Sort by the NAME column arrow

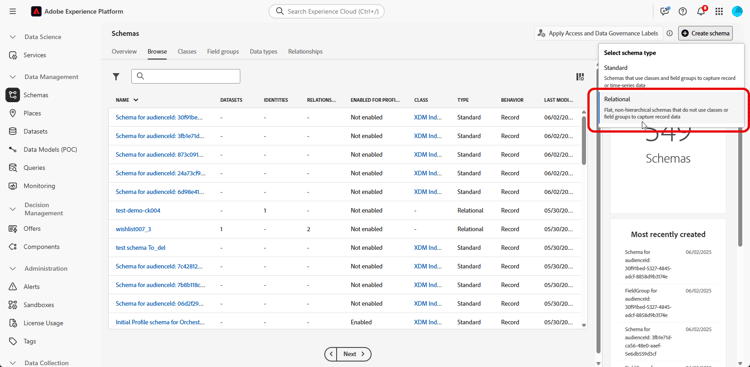(136, 100)
